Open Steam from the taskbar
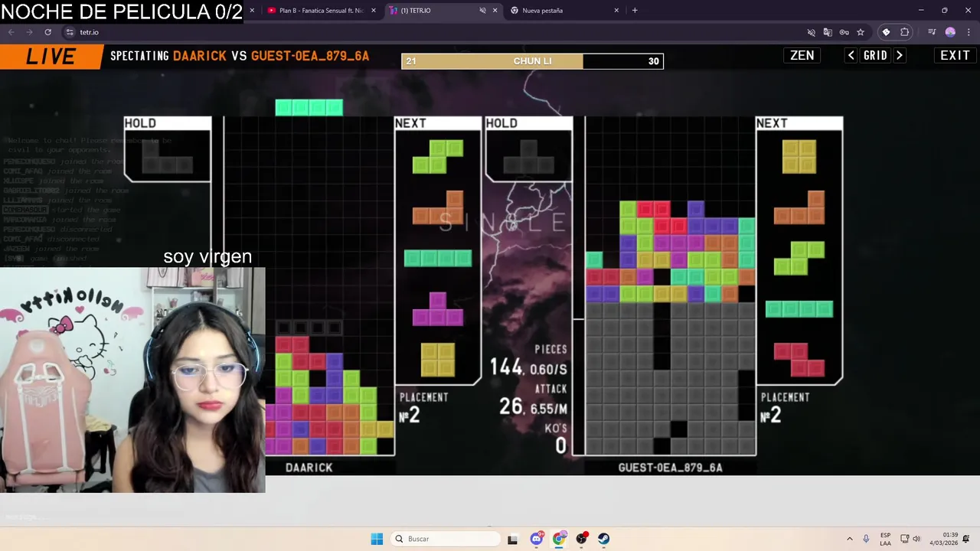The image size is (980, 551). tap(604, 539)
